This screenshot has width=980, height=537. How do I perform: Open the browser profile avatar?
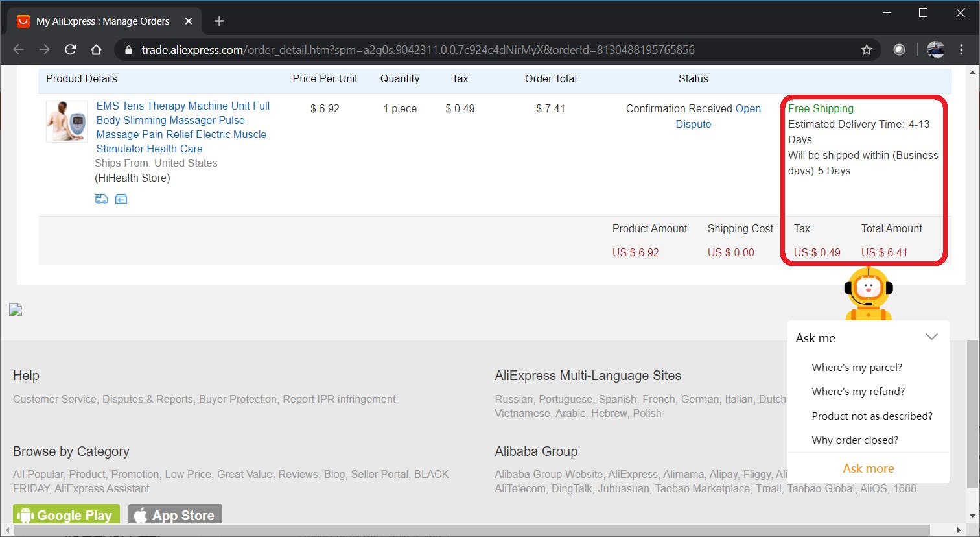click(935, 50)
